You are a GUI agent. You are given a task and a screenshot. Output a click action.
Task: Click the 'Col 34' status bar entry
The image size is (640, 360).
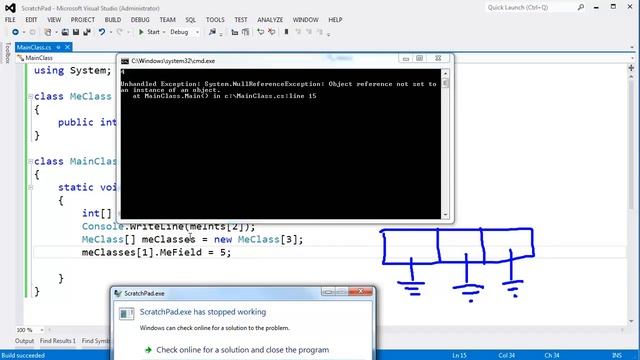click(507, 356)
